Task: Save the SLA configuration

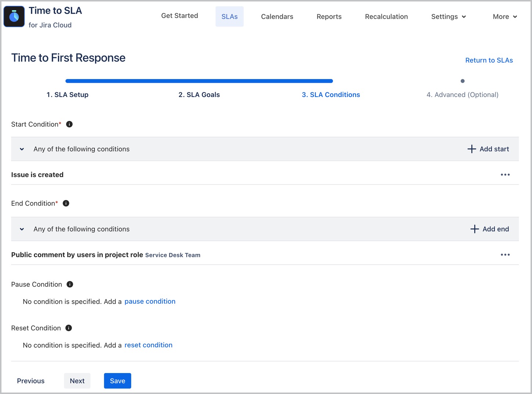Action: tap(117, 381)
